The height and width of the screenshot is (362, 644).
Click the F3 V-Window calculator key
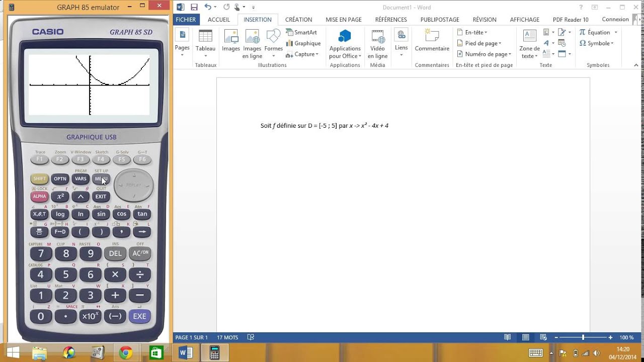pos(80,159)
